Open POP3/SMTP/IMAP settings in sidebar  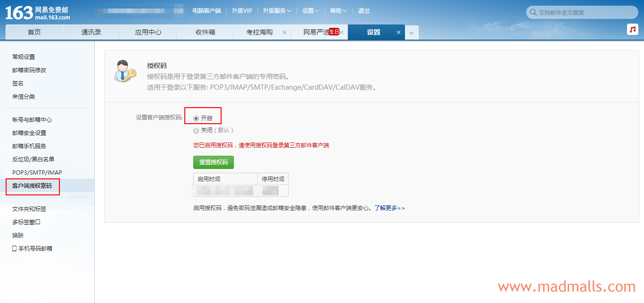37,173
